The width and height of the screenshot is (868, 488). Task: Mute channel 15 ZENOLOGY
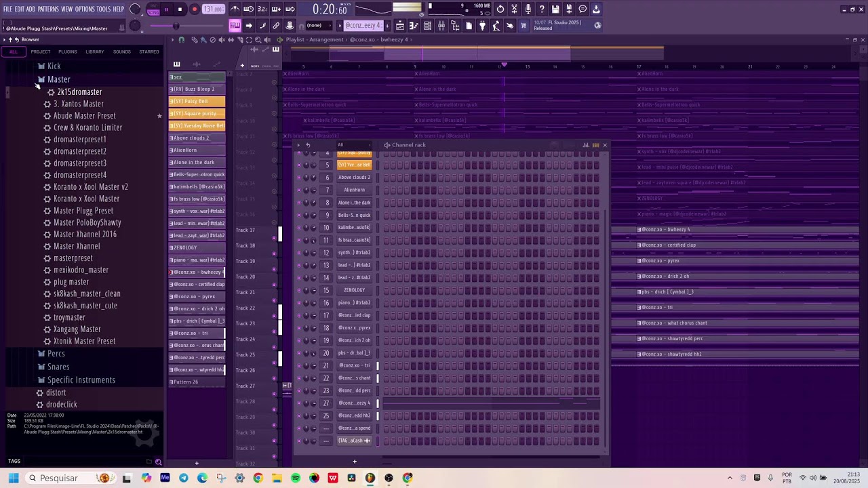click(x=299, y=290)
